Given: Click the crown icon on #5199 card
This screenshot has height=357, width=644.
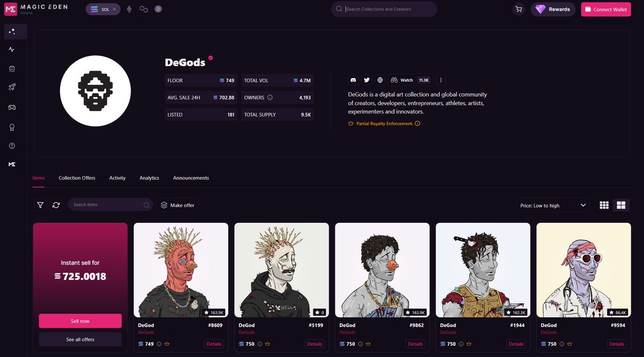Looking at the screenshot, I should click(x=267, y=344).
